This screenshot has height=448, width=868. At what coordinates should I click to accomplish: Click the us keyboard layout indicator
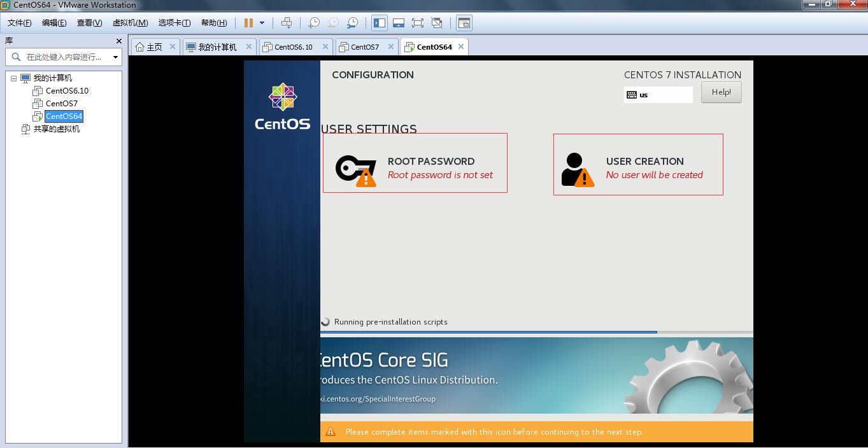pos(658,95)
